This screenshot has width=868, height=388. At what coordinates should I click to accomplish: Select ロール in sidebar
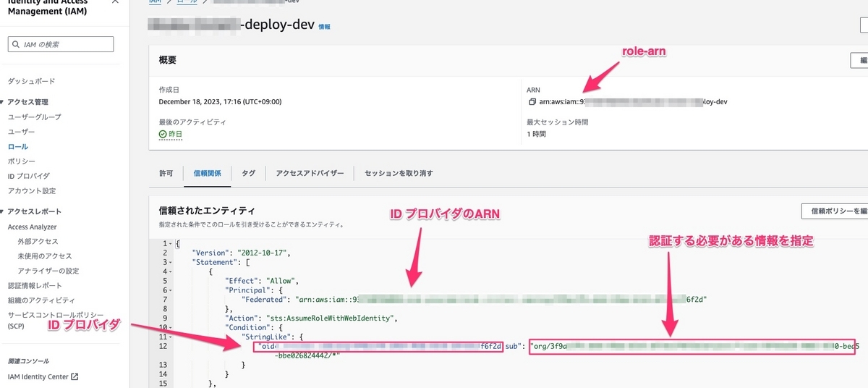point(17,146)
